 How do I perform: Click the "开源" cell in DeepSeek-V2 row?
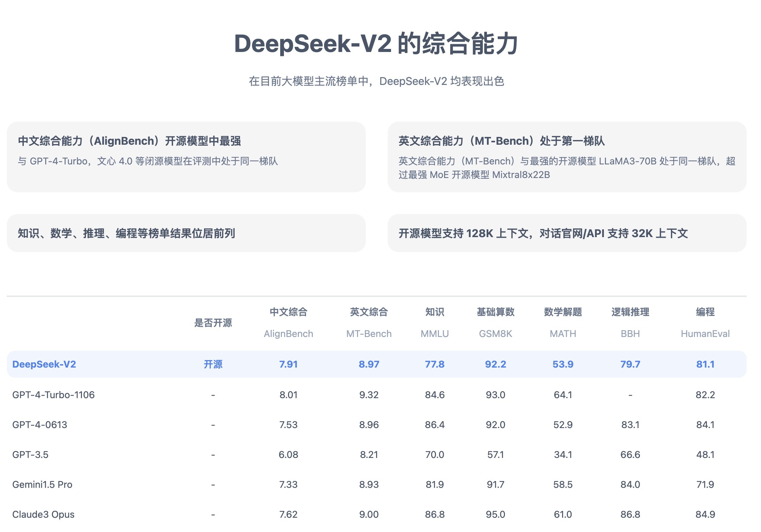tap(213, 364)
